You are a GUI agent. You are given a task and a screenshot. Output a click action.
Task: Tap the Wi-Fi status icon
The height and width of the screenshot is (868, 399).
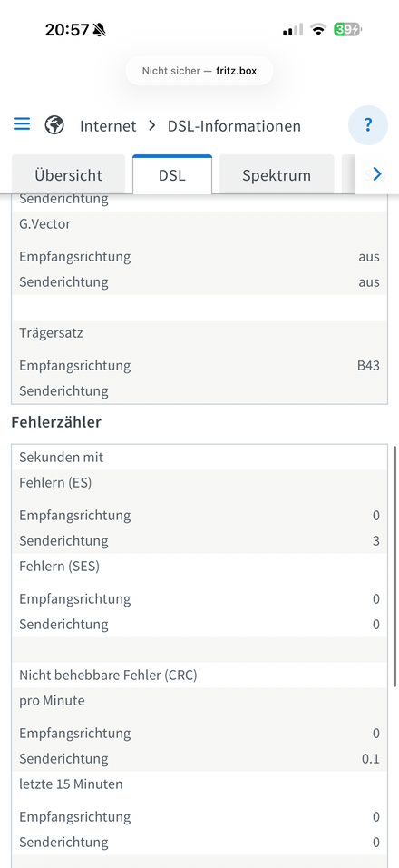click(x=317, y=29)
